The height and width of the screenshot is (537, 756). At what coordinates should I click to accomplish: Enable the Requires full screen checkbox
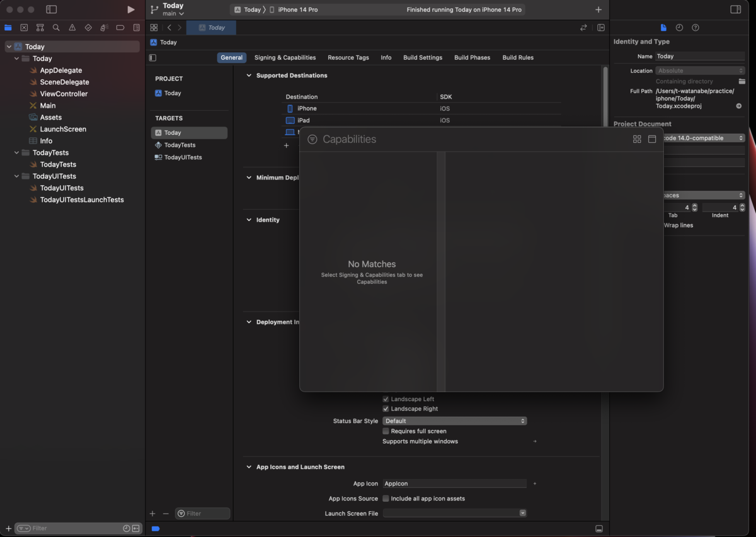(386, 431)
